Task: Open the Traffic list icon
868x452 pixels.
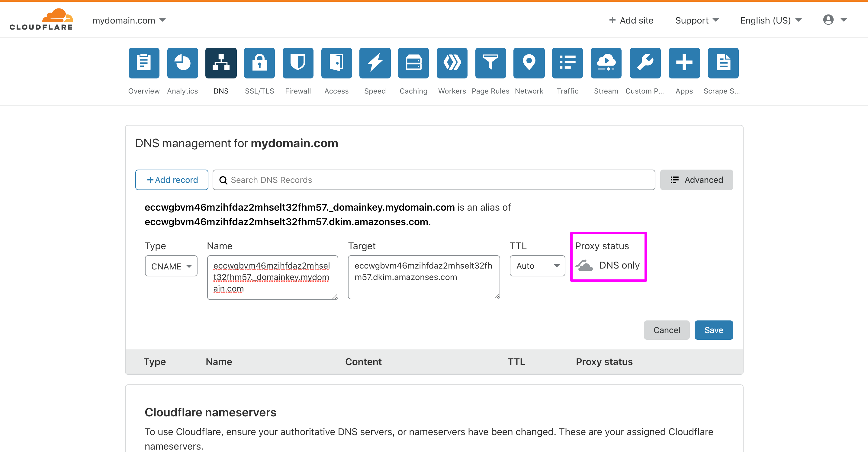Action: [567, 63]
